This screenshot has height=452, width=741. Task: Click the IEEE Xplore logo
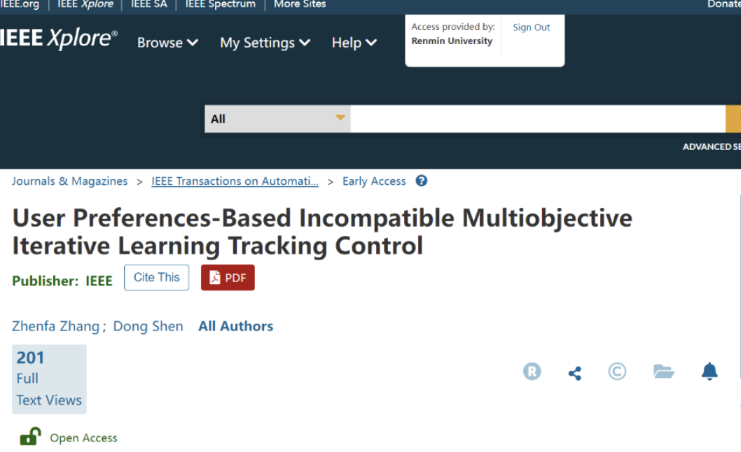(x=59, y=41)
